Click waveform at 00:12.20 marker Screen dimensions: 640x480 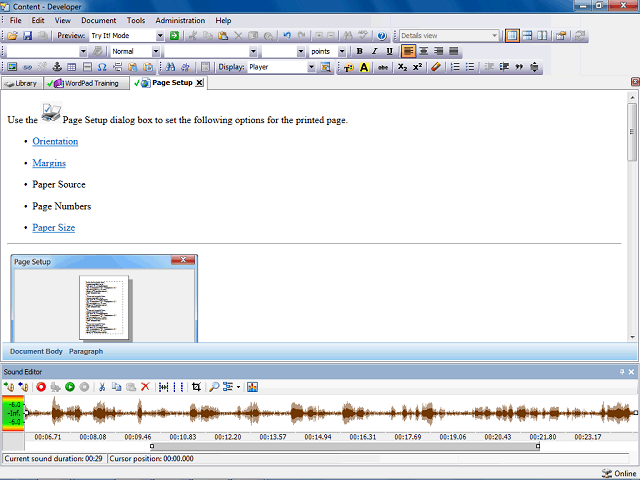point(228,413)
